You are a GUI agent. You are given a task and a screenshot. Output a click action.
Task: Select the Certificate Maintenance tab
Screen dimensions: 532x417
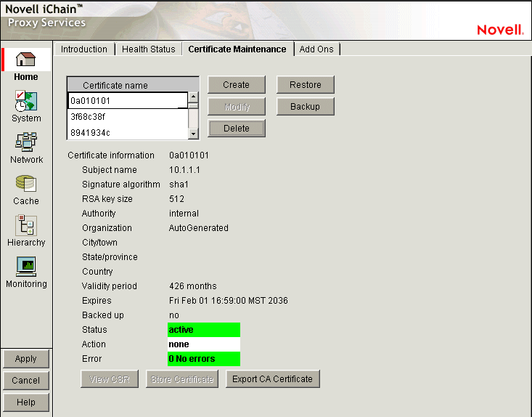click(237, 49)
